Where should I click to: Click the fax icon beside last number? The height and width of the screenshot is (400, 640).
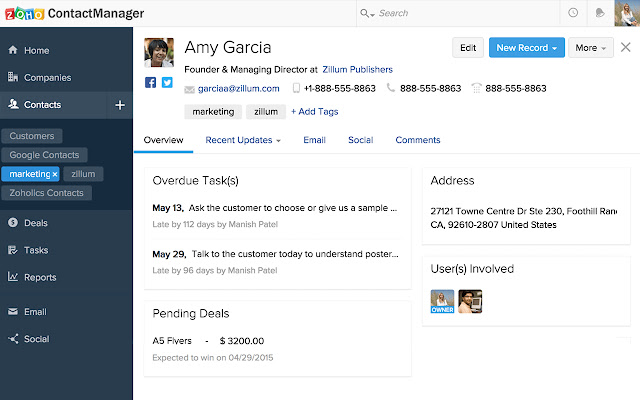476,88
